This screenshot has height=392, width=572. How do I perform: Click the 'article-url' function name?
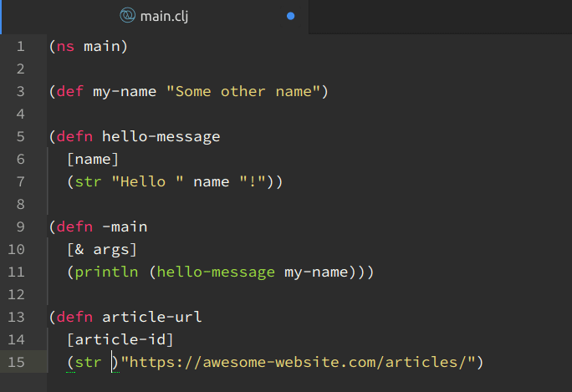[152, 317]
